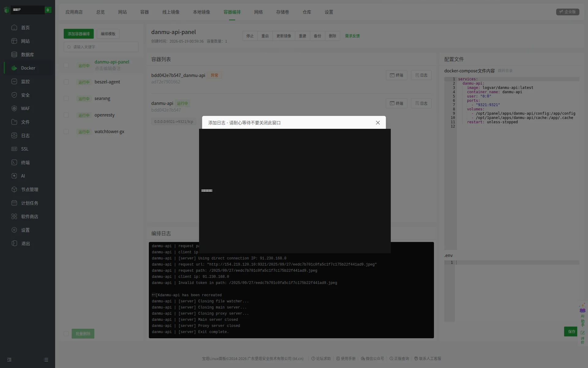The height and width of the screenshot is (368, 588).
Task: Open the 终端 terminal sidebar icon
Action: [x=14, y=163]
